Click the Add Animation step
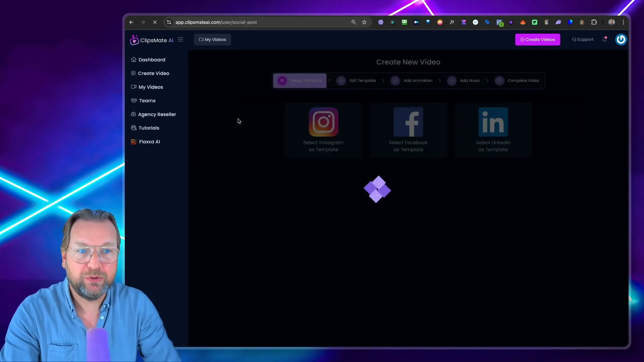The height and width of the screenshot is (362, 644). coord(411,80)
